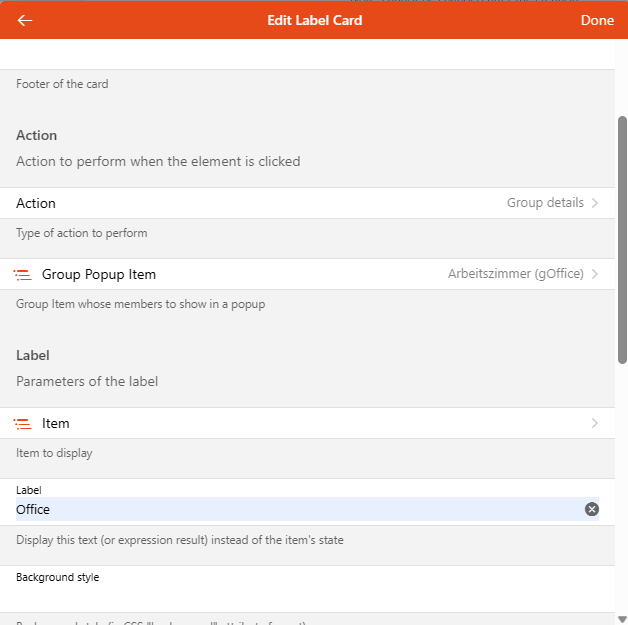
Task: Click the vertical scrollbar thumb
Action: [622, 240]
